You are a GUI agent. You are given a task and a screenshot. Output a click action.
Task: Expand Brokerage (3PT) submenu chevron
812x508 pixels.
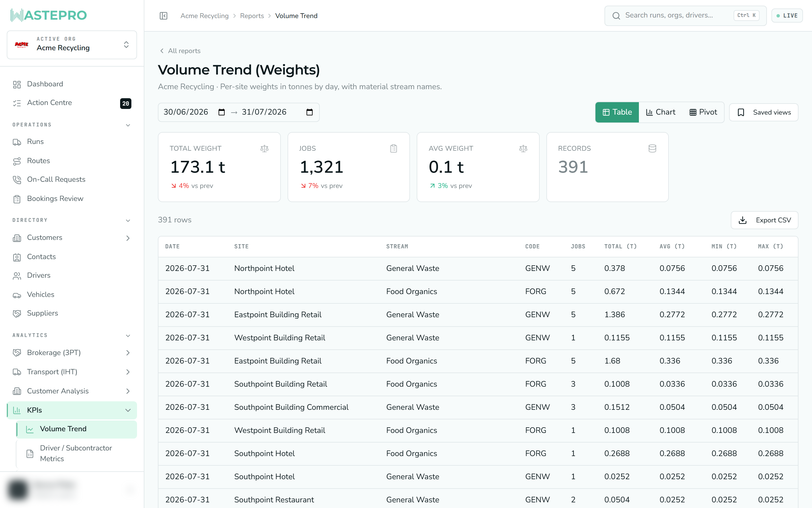click(128, 353)
